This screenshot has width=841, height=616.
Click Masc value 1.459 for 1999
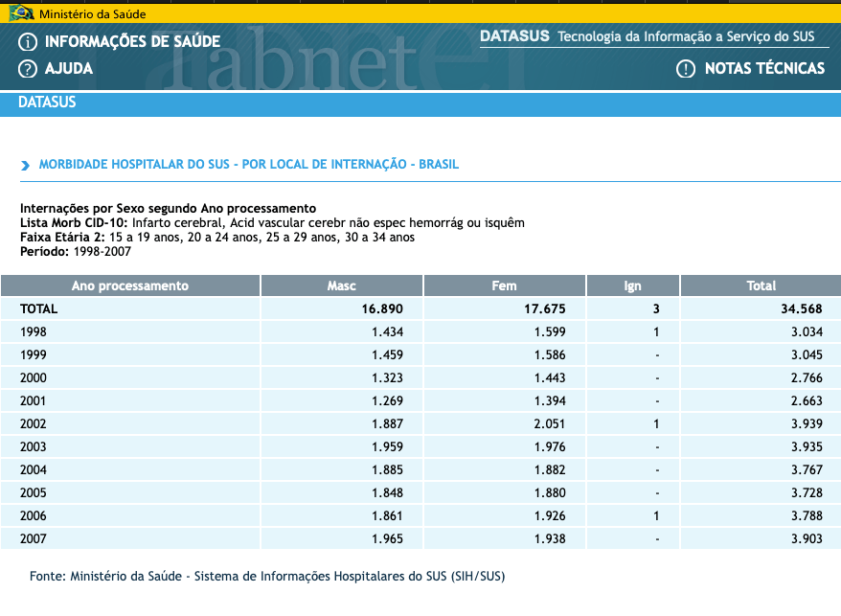(388, 355)
